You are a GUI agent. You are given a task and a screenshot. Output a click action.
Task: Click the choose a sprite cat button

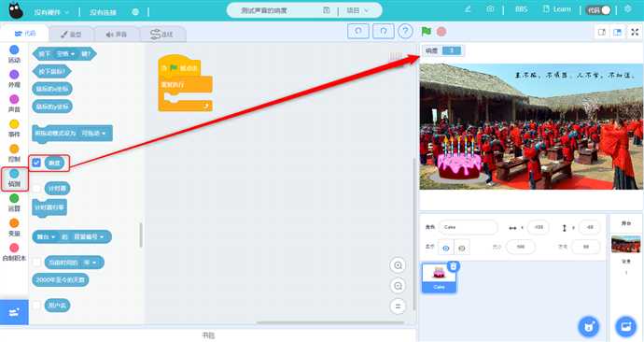[x=588, y=327]
